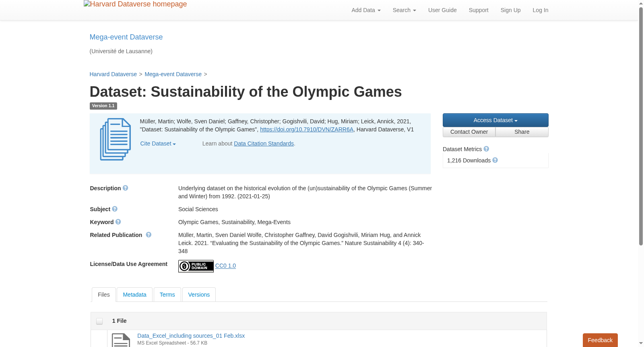Click Mega-event Dataverse breadcrumb link
Viewport: 644px width, 347px height.
[x=173, y=74]
